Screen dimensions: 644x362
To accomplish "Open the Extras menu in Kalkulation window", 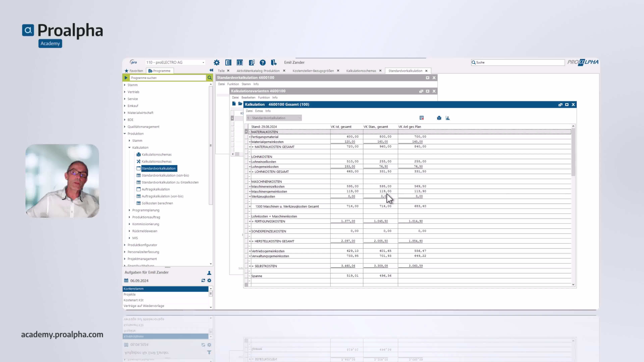I will tap(259, 111).
